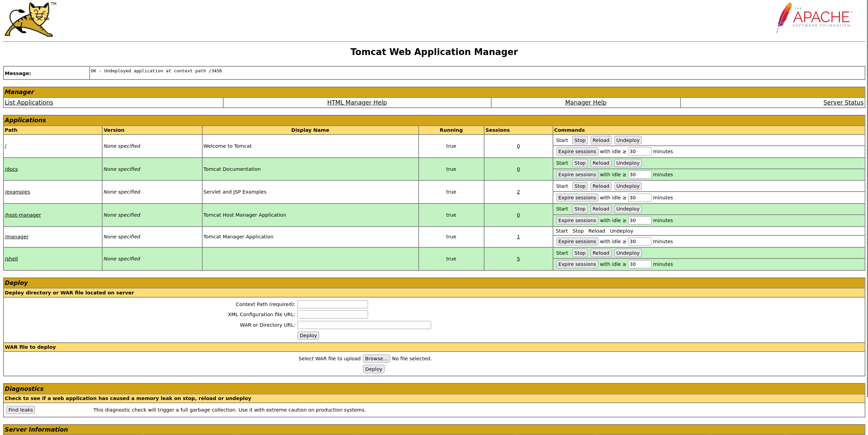Run the Find leaks diagnostic

[x=20, y=410]
